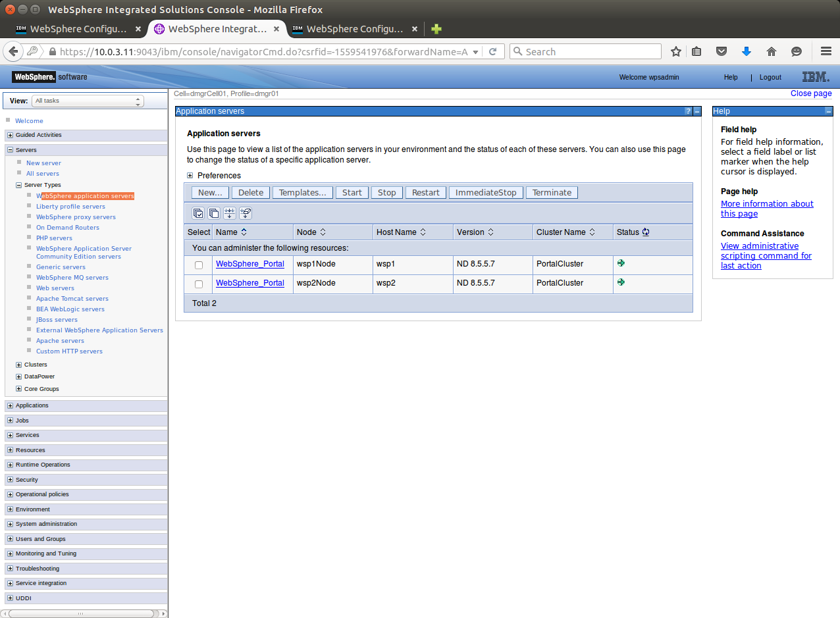Viewport: 840px width, 618px height.
Task: Click the browser URL address bar
Action: point(263,51)
